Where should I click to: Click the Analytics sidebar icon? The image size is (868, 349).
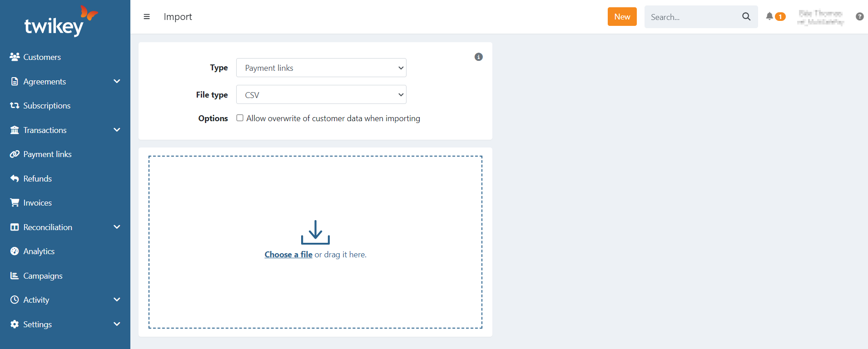tap(15, 251)
